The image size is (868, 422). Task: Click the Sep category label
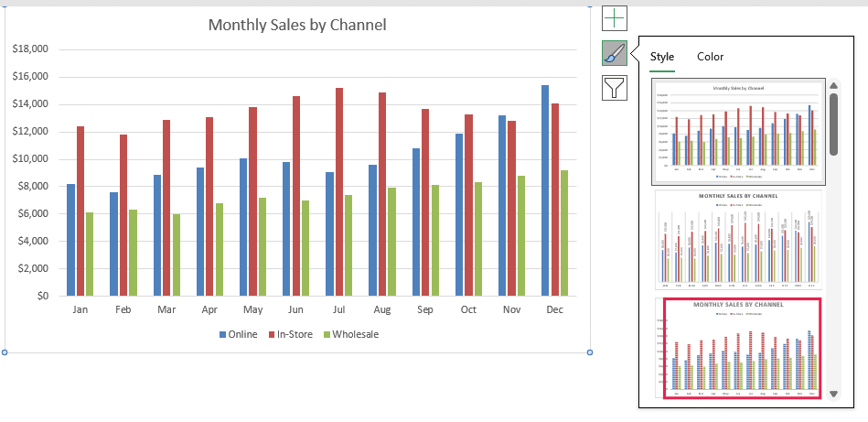(425, 309)
